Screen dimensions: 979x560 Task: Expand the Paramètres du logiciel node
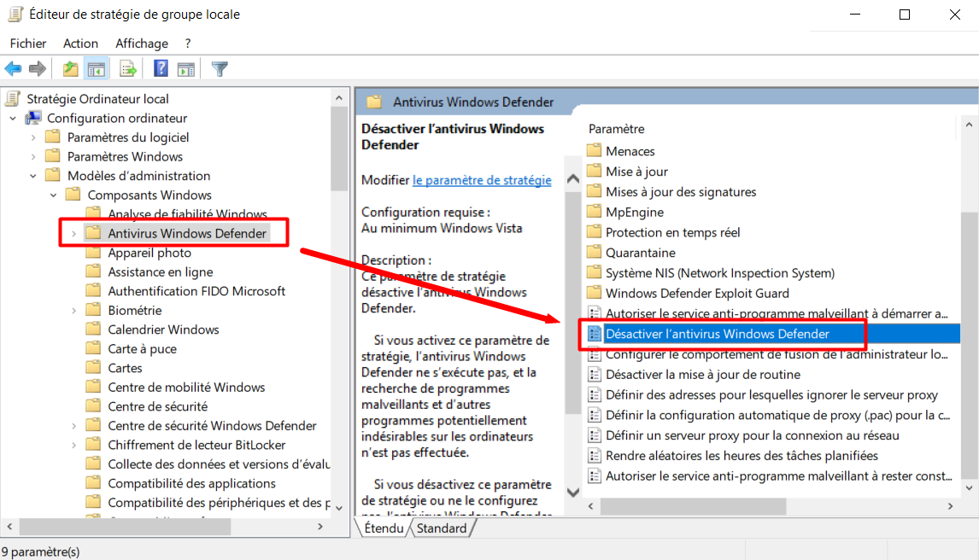click(x=33, y=137)
